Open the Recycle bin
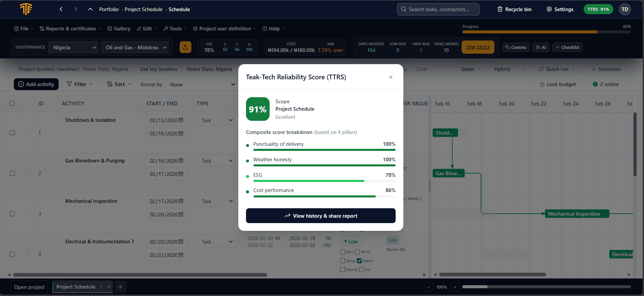 pyautogui.click(x=514, y=9)
